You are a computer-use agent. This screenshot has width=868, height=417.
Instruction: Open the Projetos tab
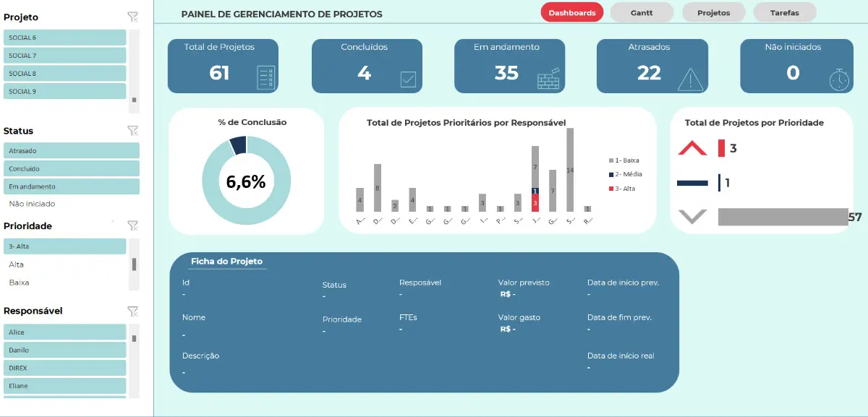pos(713,12)
